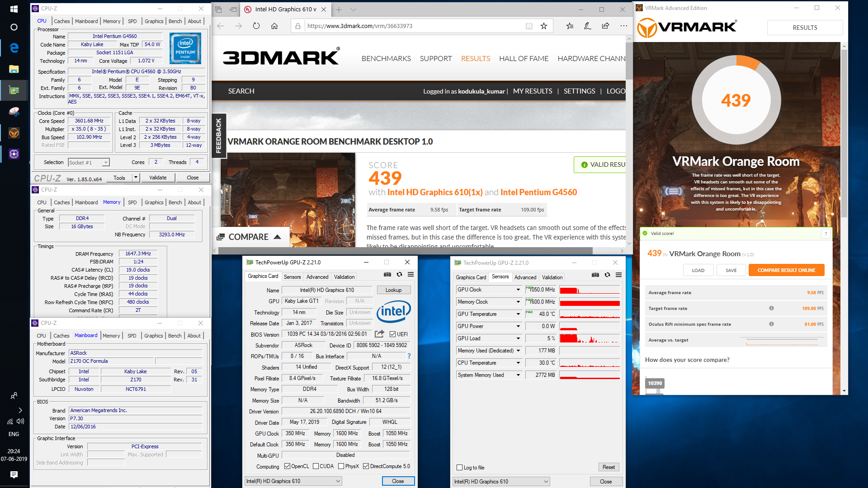This screenshot has width=868, height=488.
Task: Open Advanced tab in GPU-Z Graphics Card window
Action: [317, 277]
